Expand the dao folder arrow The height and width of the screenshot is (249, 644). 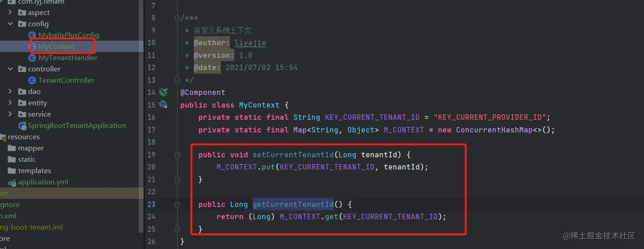point(10,92)
